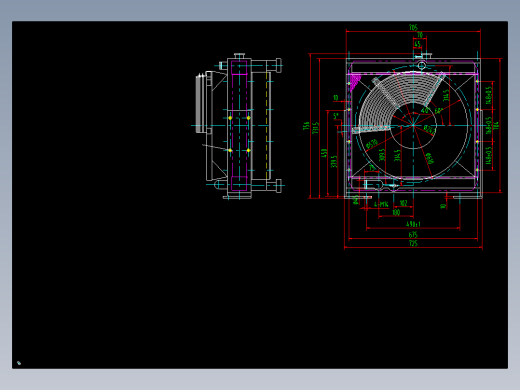Viewport: 520px width, 390px height.
Task: Click the 45 dimension text at top
Action: [x=417, y=44]
